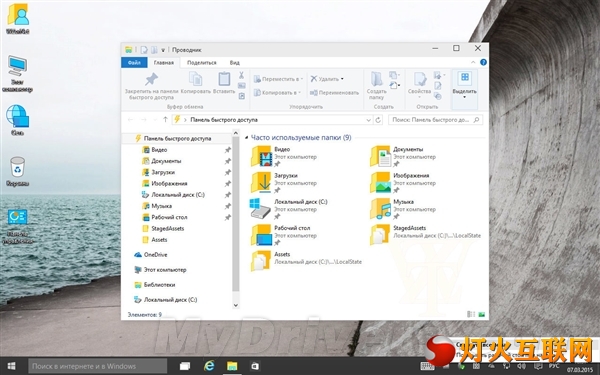Switch to details view via status bar icon

click(471, 315)
